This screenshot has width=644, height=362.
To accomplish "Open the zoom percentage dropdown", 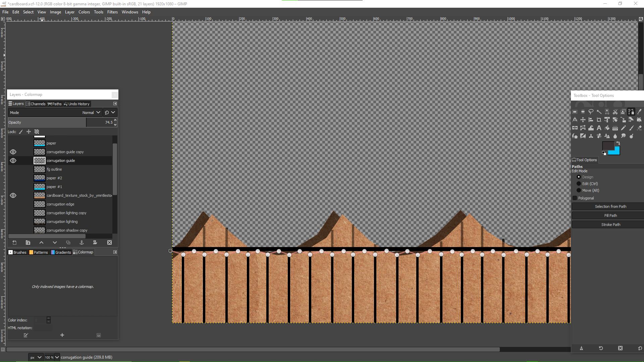I will pos(57,357).
